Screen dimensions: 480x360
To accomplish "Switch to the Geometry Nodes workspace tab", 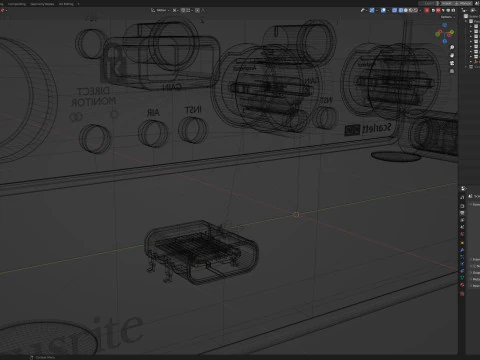I will (42, 4).
